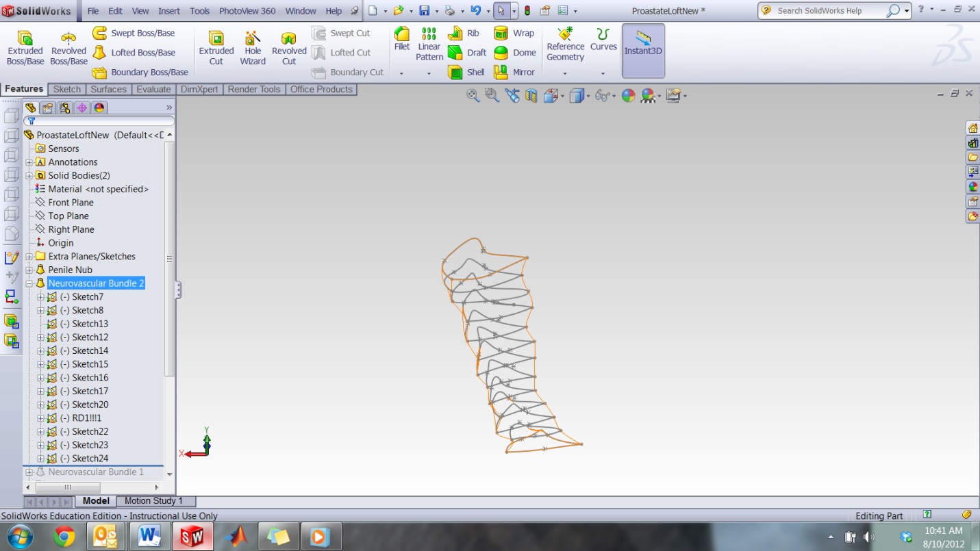Select Material <not specified> item
The width and height of the screenshot is (980, 551).
[x=98, y=189]
